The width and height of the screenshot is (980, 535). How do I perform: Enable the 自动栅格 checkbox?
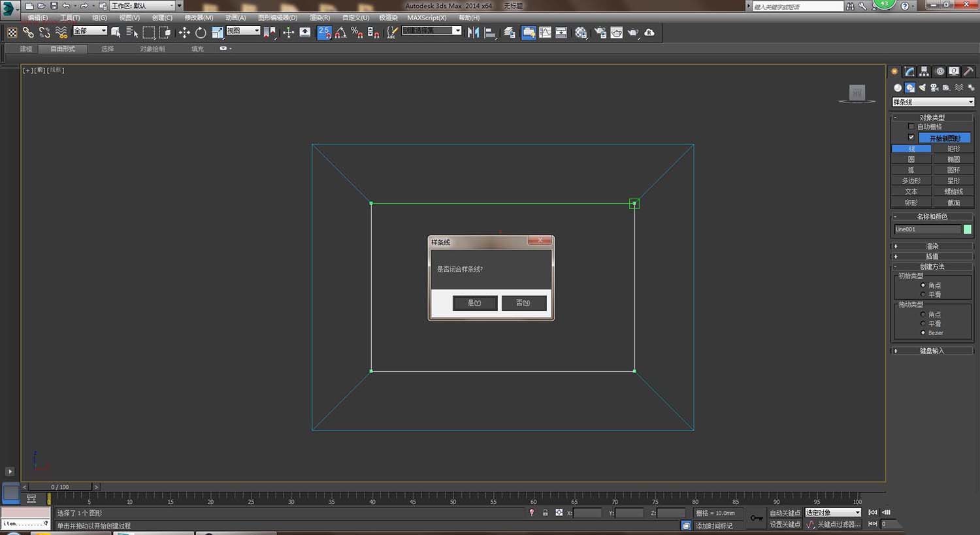point(911,127)
